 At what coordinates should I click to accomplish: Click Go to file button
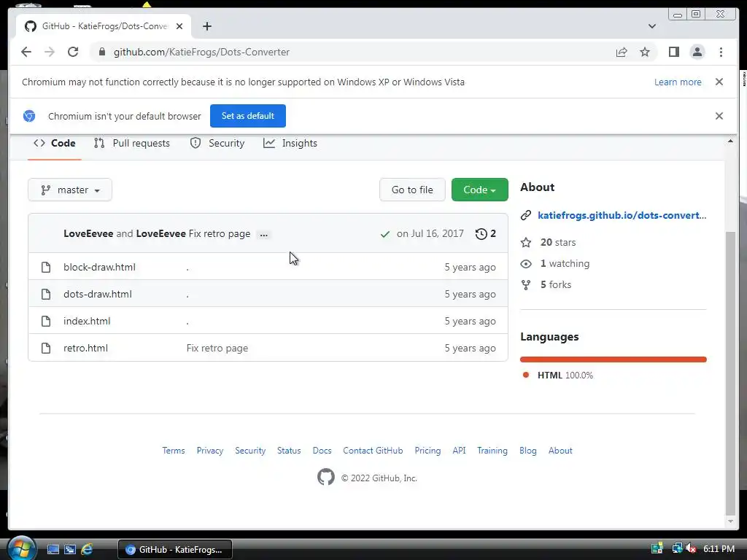click(x=412, y=190)
